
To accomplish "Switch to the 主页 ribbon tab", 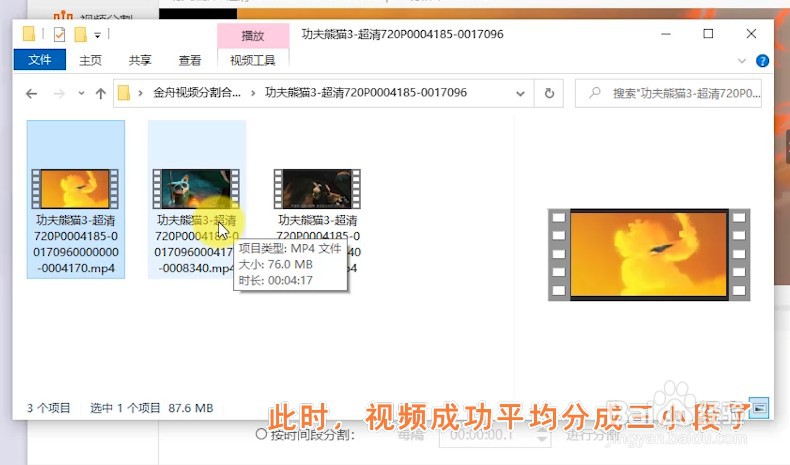I will click(91, 60).
